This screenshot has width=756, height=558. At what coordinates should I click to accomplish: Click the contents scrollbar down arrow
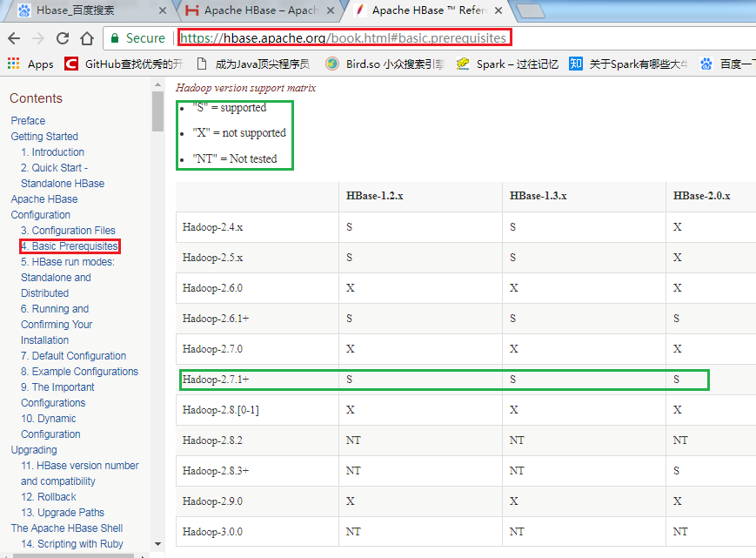click(x=157, y=544)
